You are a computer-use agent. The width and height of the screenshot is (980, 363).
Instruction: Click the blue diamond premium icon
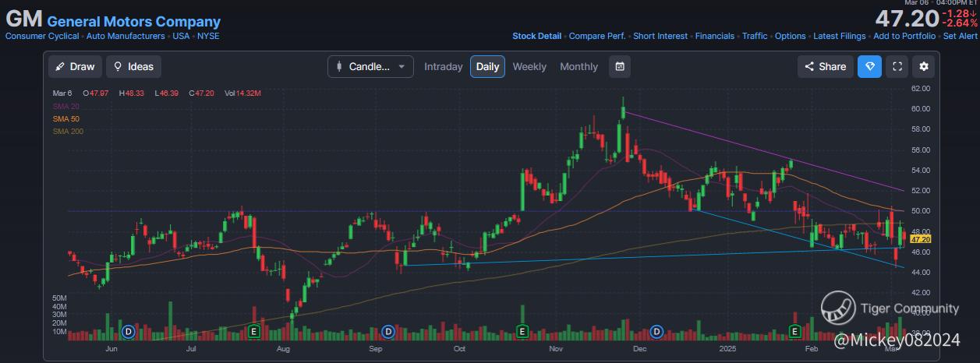[x=869, y=67]
